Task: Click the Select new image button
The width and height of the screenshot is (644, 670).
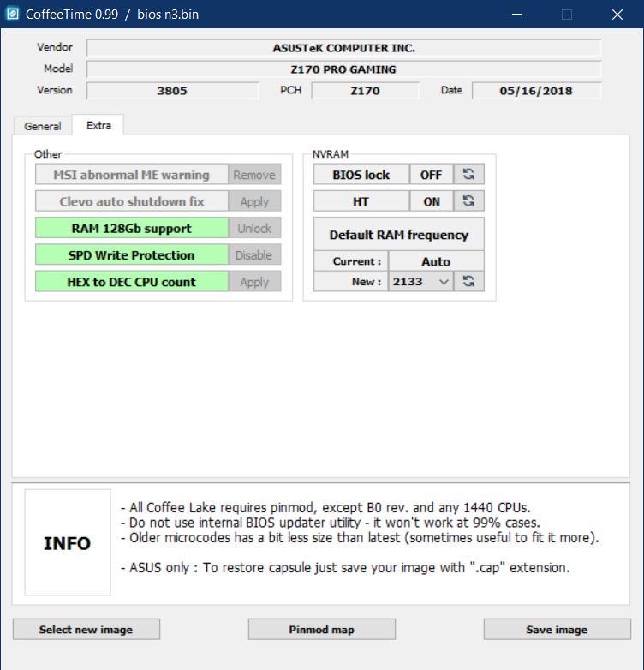Action: point(86,629)
